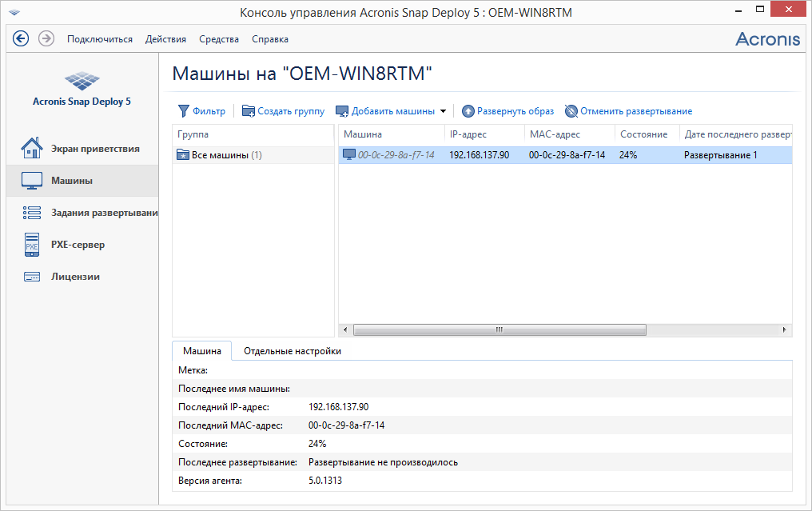Open the Лицензии card icon
The image size is (812, 511).
(x=32, y=277)
